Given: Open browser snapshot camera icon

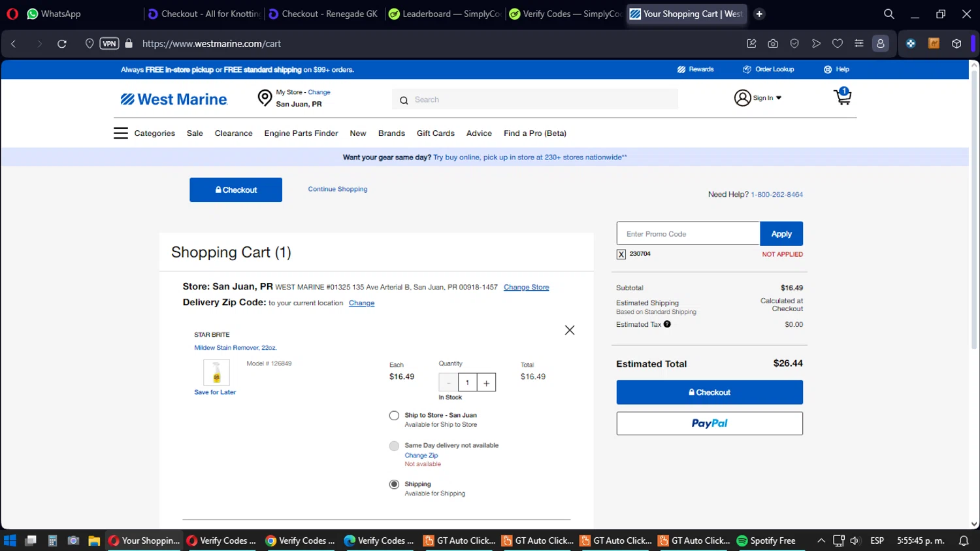Looking at the screenshot, I should (773, 44).
